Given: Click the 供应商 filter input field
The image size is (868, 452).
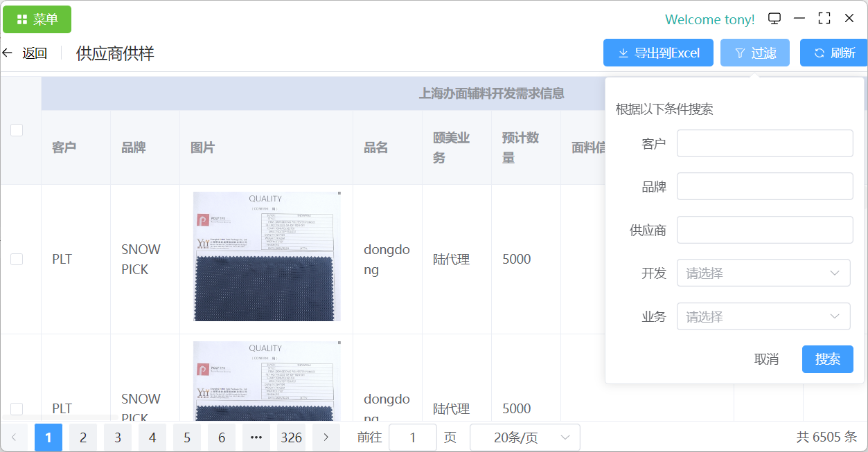Looking at the screenshot, I should click(x=764, y=230).
